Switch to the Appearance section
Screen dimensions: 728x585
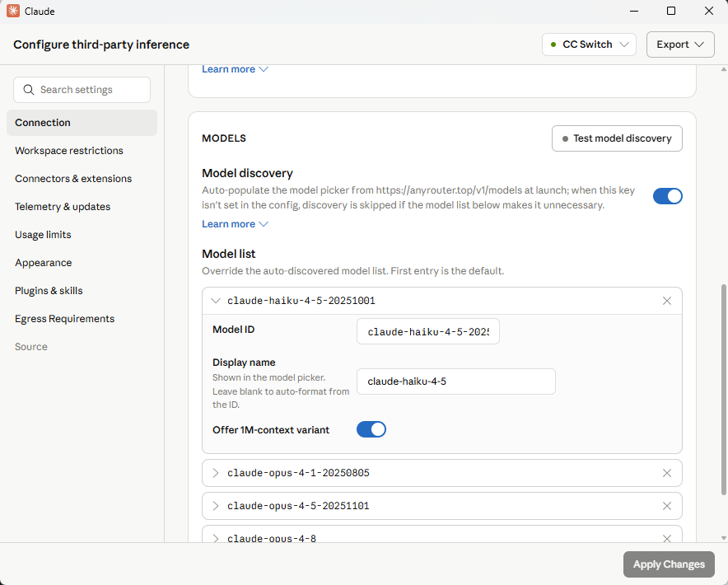[43, 263]
